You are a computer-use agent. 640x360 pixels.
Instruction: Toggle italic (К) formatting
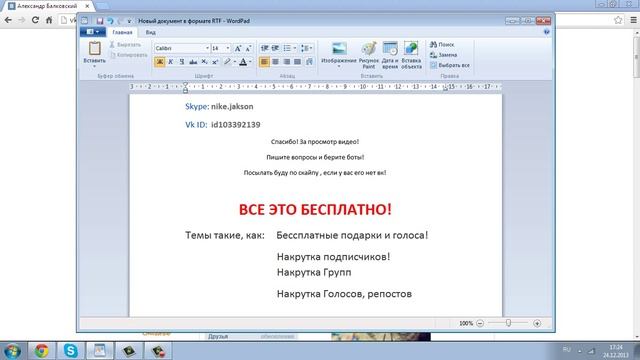tap(171, 62)
